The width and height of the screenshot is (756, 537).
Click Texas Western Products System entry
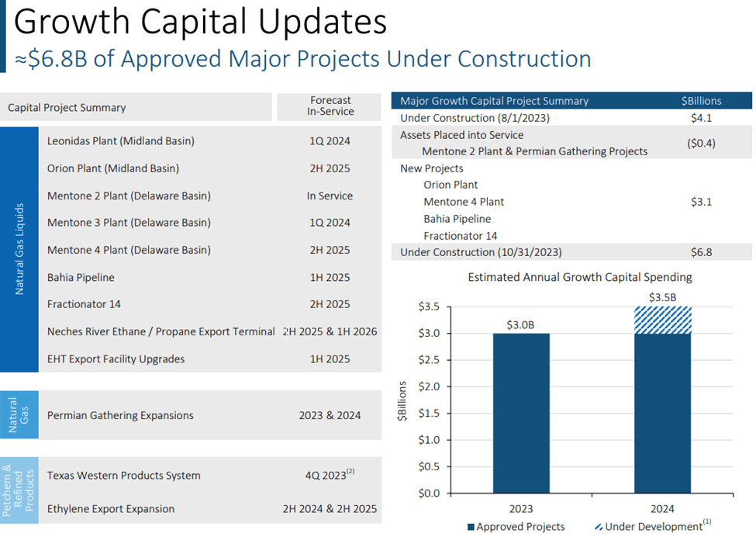(124, 475)
